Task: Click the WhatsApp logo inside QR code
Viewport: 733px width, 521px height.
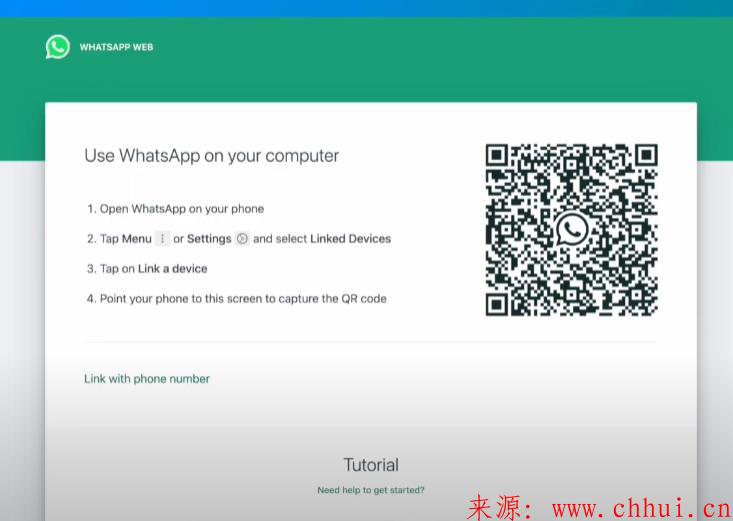Action: click(572, 229)
